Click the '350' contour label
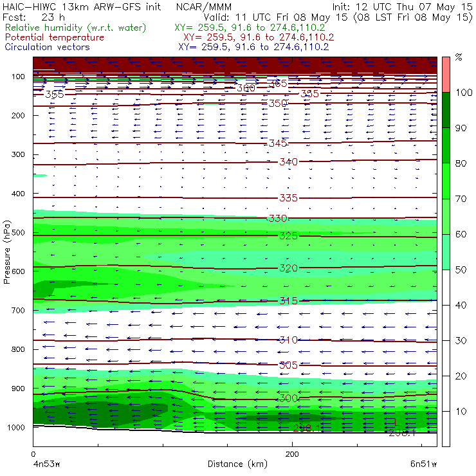The height and width of the screenshot is (476, 476). (x=278, y=103)
